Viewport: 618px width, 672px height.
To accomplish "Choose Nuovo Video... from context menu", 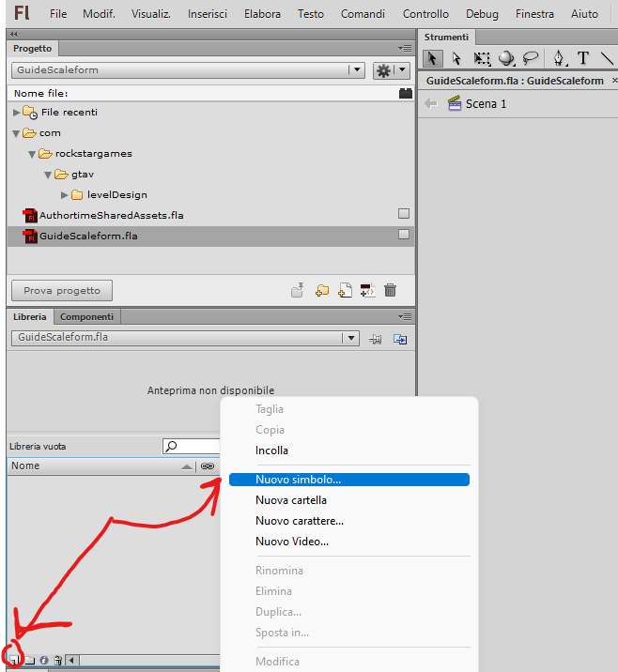I will point(349,542).
